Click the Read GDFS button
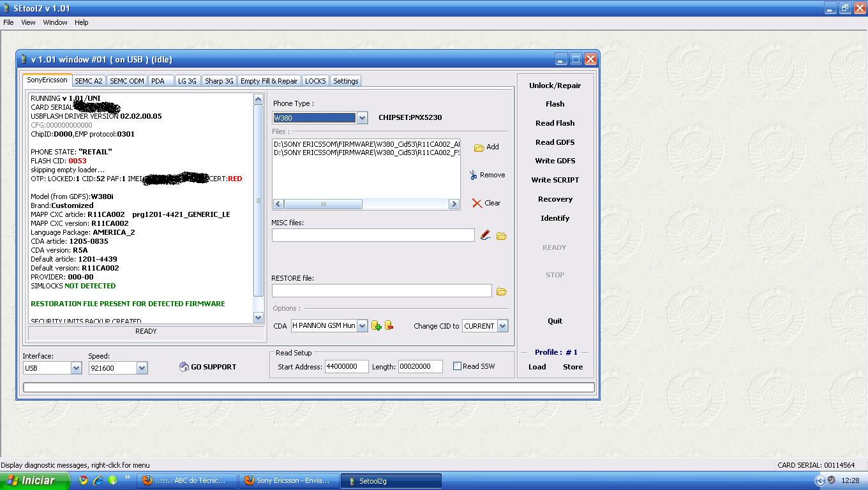868x490 pixels. pyautogui.click(x=555, y=142)
